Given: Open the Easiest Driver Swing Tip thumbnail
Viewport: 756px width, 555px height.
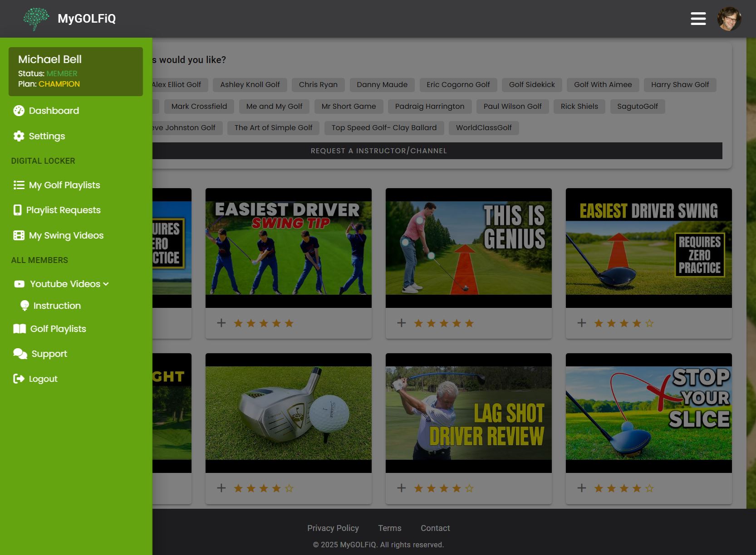Looking at the screenshot, I should pos(289,248).
